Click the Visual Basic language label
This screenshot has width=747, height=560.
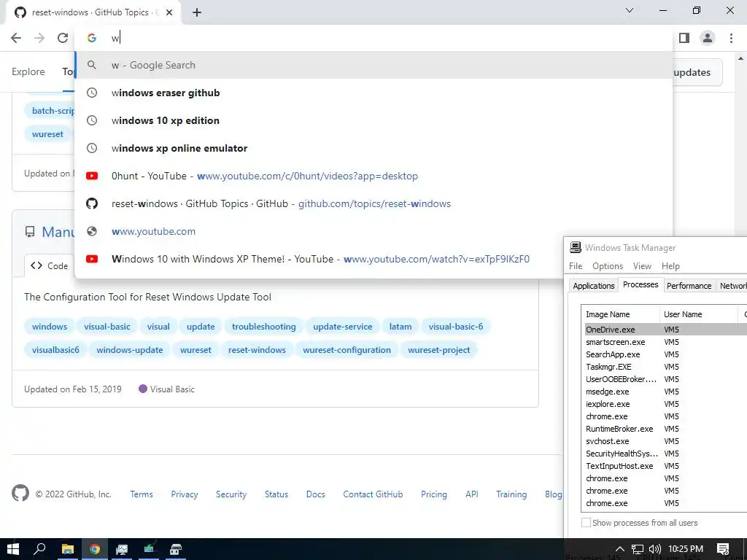(172, 389)
